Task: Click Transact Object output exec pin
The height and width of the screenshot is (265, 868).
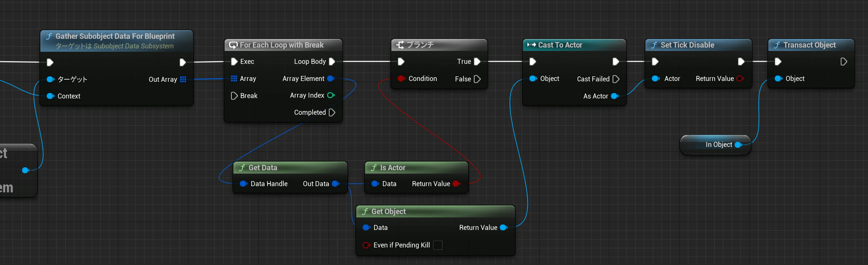Action: (x=844, y=62)
